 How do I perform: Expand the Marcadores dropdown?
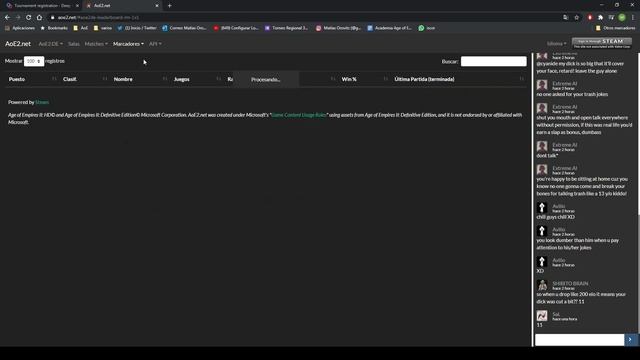[128, 44]
